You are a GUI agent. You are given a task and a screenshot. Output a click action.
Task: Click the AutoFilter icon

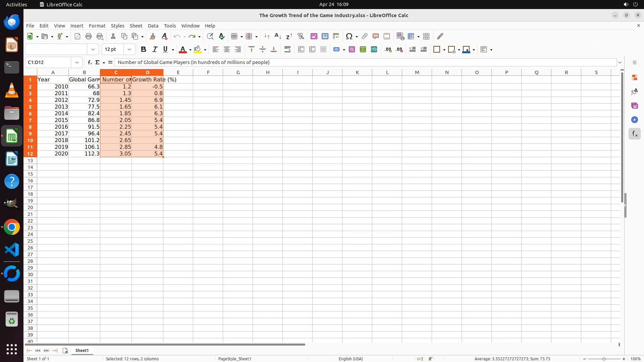click(301, 36)
